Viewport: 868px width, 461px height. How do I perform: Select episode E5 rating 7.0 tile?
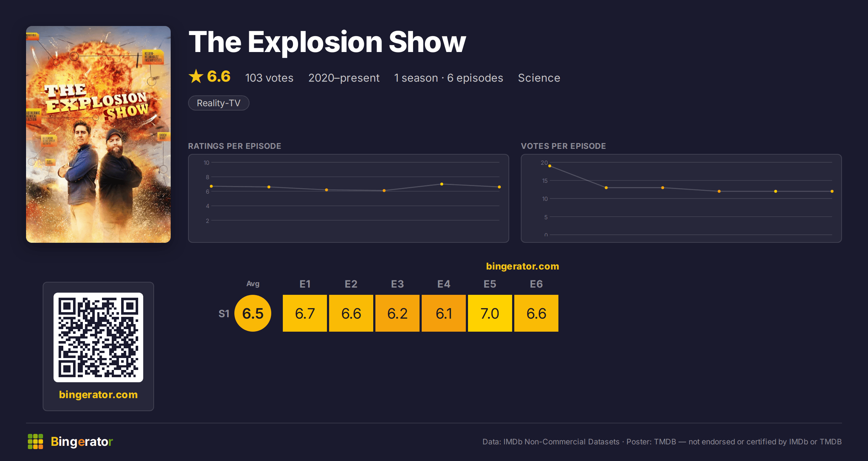[x=490, y=313]
